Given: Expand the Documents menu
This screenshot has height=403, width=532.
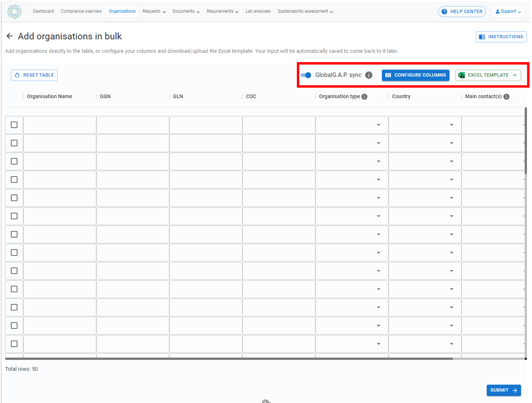Looking at the screenshot, I should [x=186, y=11].
